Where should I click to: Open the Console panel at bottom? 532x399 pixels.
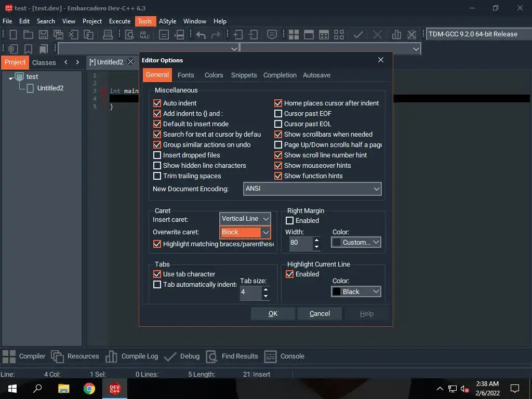pyautogui.click(x=284, y=356)
